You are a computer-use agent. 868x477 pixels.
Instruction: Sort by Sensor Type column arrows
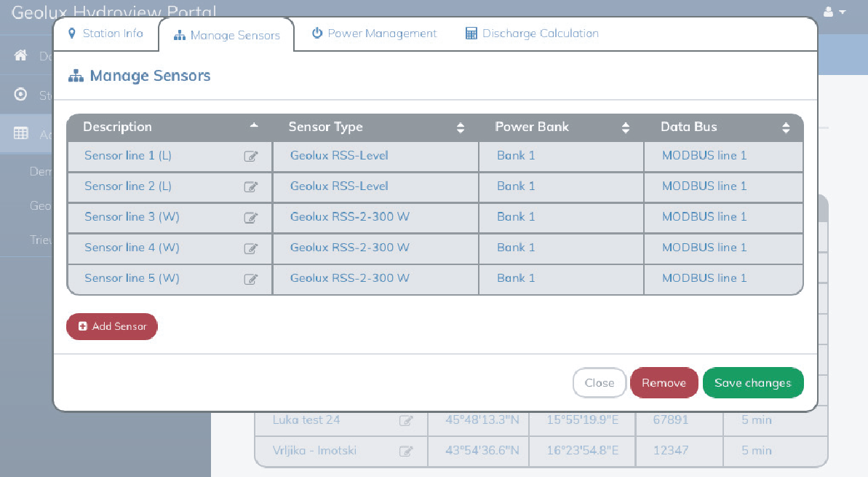tap(460, 127)
